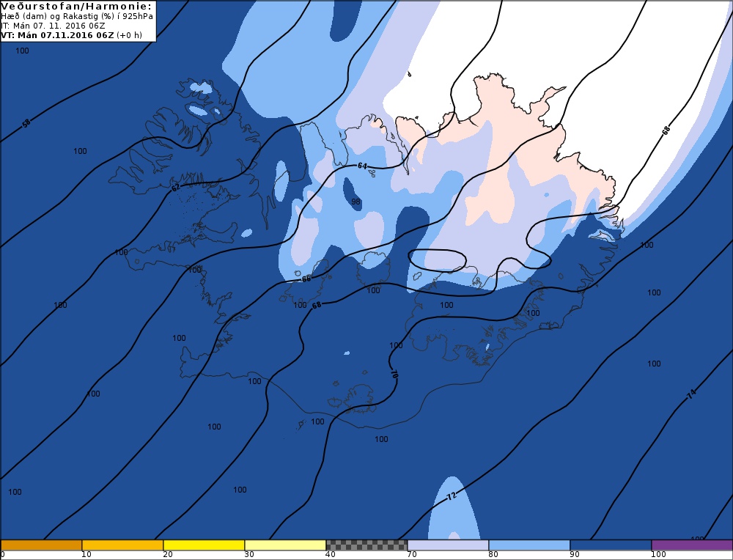The height and width of the screenshot is (560, 733).
Task: Pick the lavender 70–80 legend swatch
Action: (448, 545)
